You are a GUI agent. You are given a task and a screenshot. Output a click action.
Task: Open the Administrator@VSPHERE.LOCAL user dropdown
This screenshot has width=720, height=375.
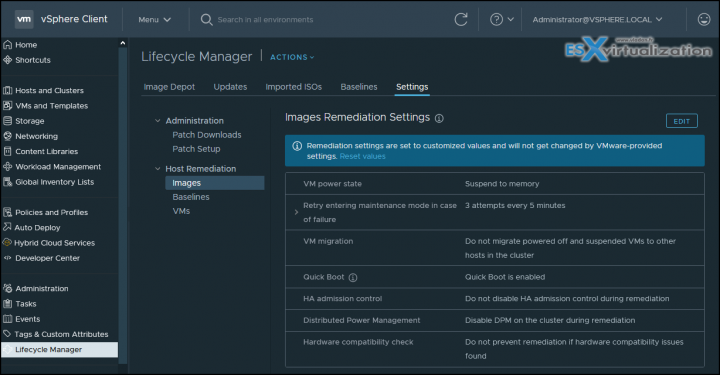pyautogui.click(x=597, y=20)
